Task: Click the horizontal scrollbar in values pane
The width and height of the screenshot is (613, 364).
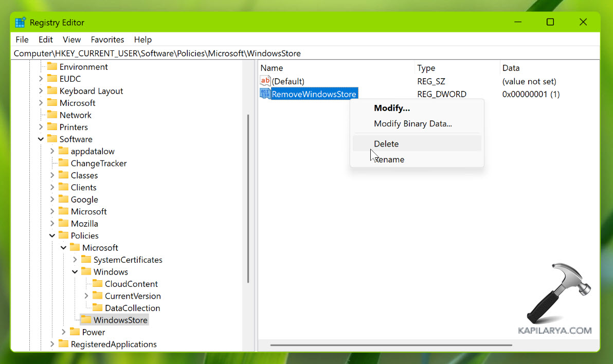Action: point(391,345)
